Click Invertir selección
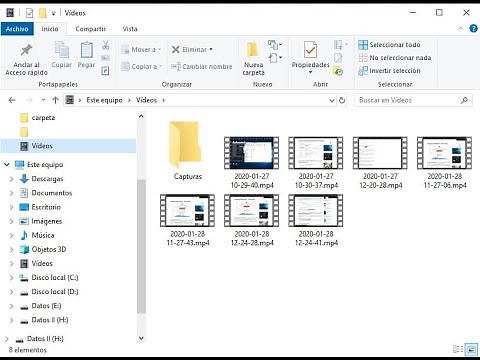The image size is (480, 360). coord(389,71)
